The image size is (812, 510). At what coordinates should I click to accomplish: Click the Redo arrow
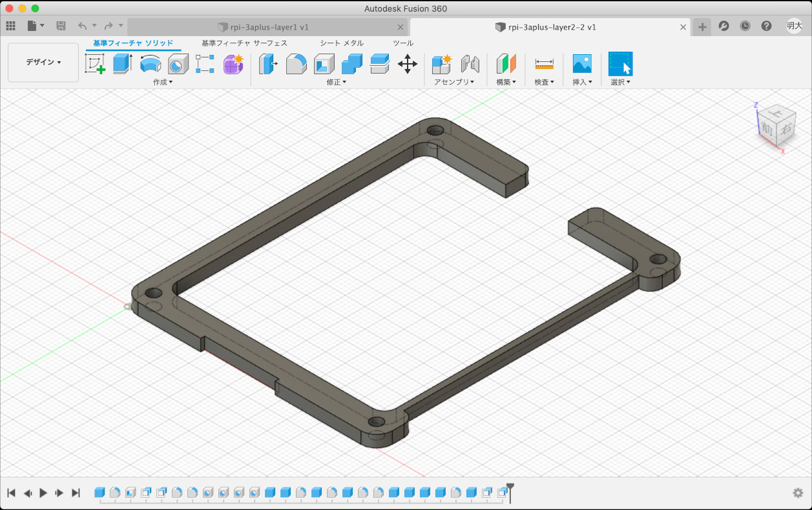pyautogui.click(x=109, y=26)
